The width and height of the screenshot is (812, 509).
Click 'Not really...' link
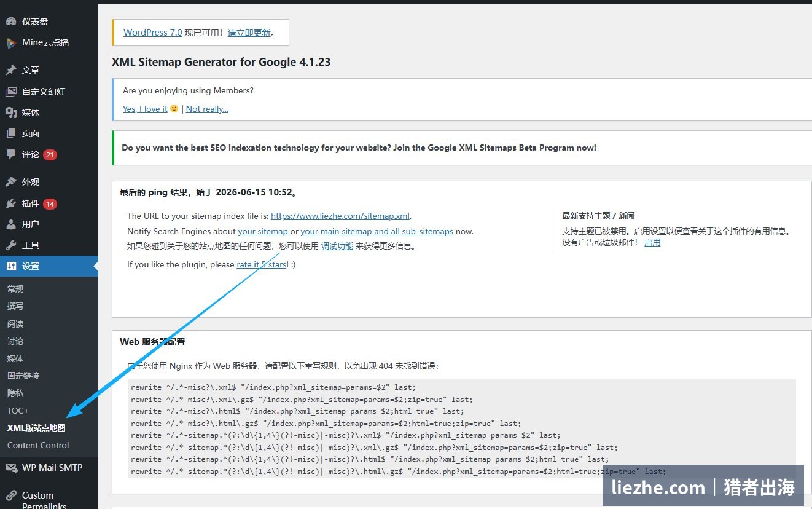coord(207,109)
